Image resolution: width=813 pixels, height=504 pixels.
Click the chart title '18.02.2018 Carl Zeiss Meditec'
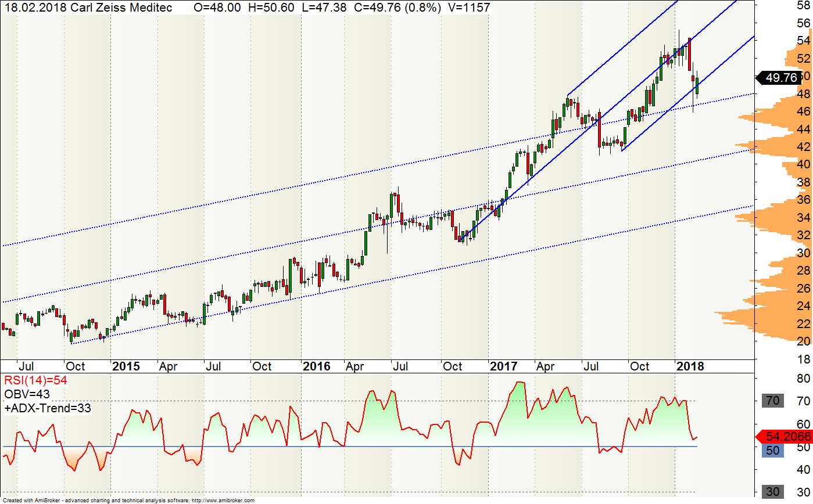click(89, 8)
